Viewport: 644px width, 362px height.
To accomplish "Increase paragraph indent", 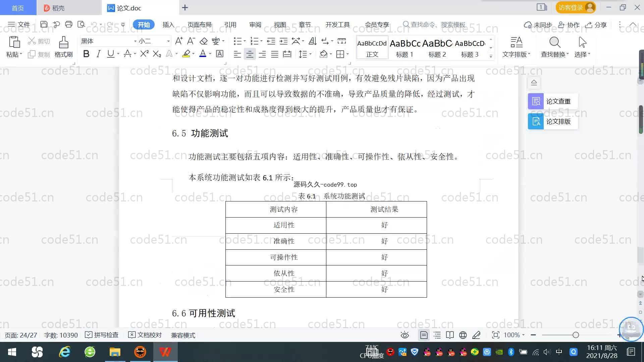I will [283, 41].
